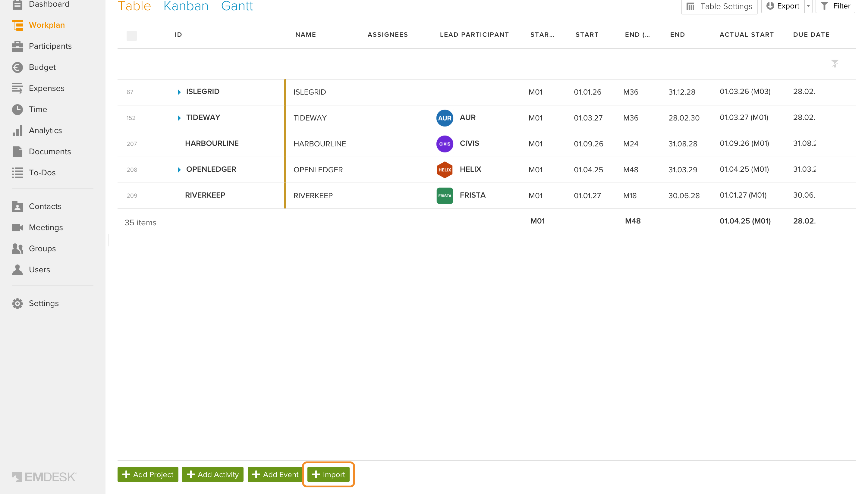Screen dimensions: 868x494
Task: Clear filters with crossed funnel icon
Action: point(834,64)
